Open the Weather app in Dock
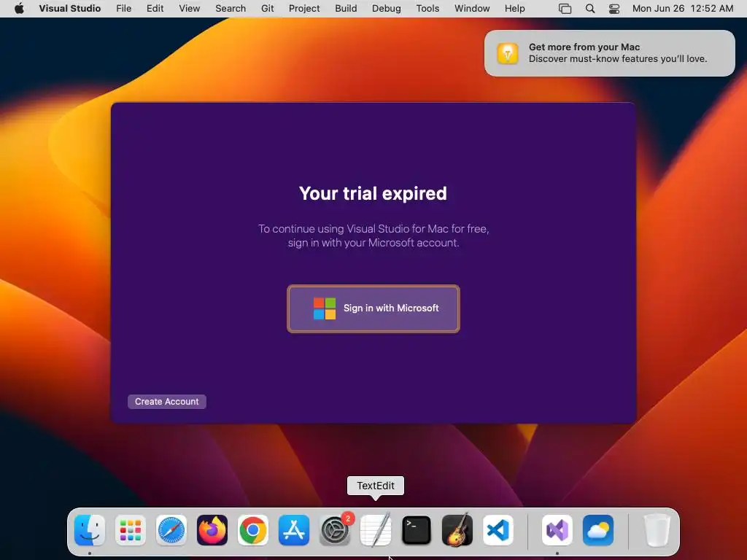The width and height of the screenshot is (747, 560). tap(598, 530)
